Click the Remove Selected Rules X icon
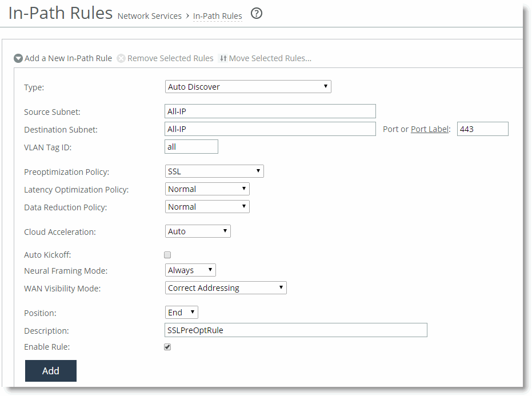This screenshot has width=532, height=396. (121, 58)
